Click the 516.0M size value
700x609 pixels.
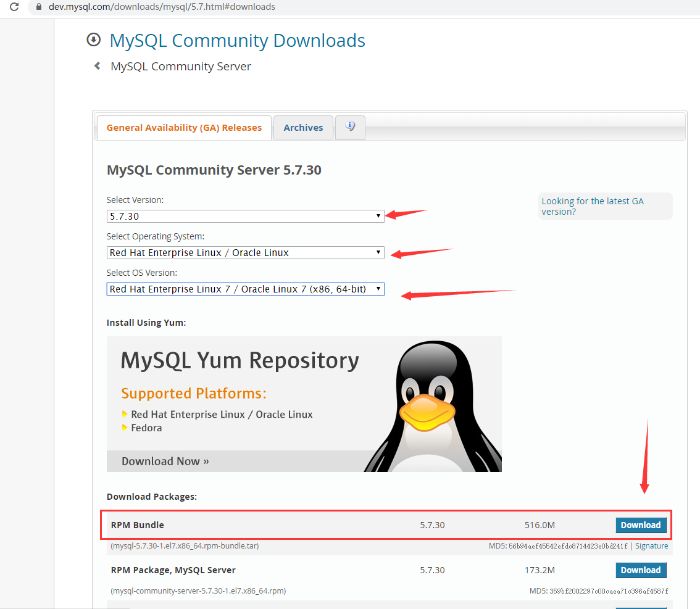(x=540, y=525)
